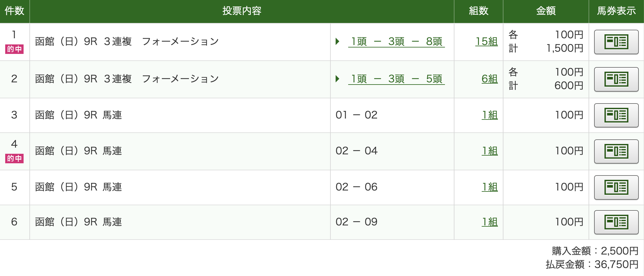Open the 1頭 － 3頭 － 5頭 formation link
Image resolution: width=644 pixels, height=276 pixels.
(397, 79)
